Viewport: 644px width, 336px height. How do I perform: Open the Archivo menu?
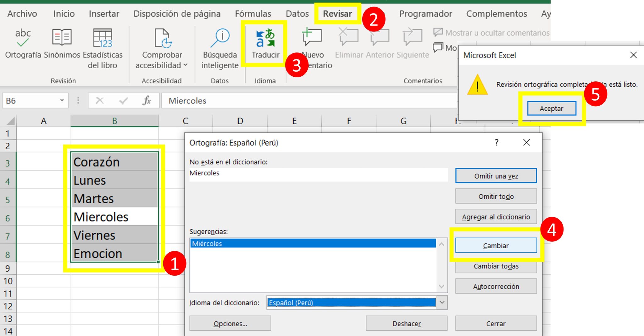(22, 14)
